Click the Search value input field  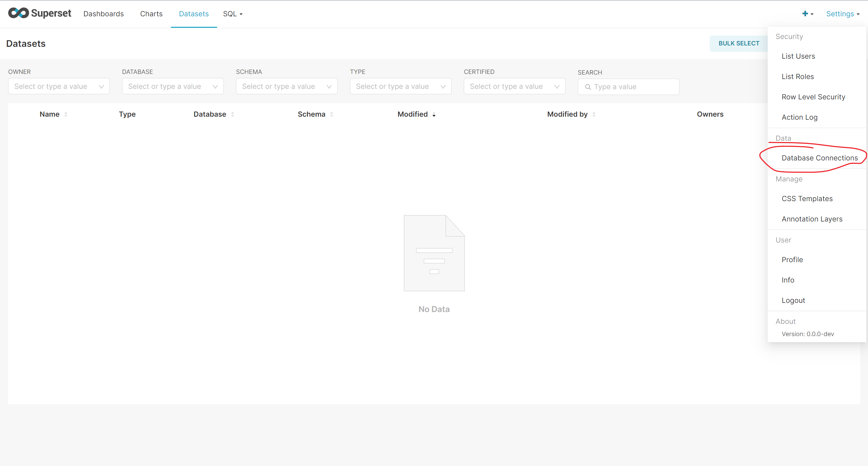(x=633, y=87)
